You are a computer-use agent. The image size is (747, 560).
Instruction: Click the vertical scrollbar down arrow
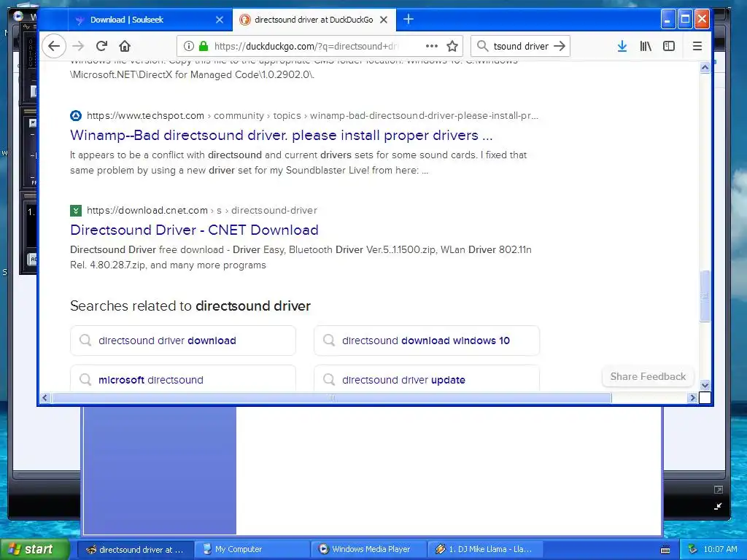click(705, 385)
